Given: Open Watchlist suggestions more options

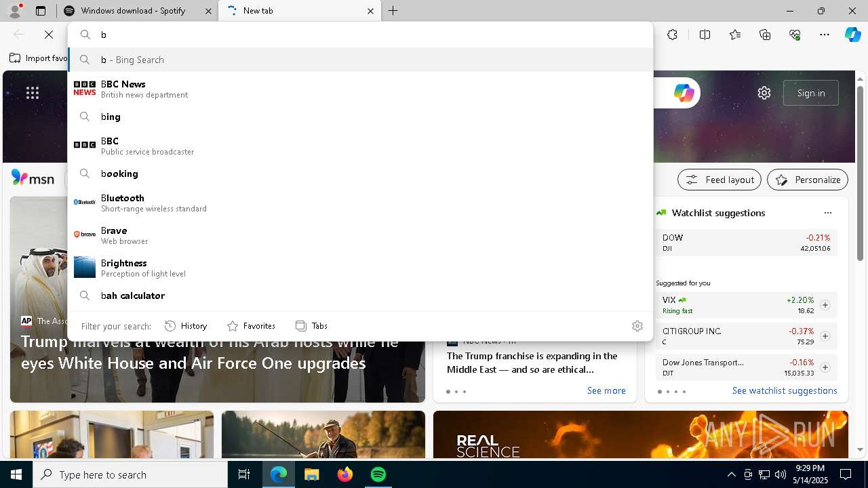Looking at the screenshot, I should pos(827,213).
